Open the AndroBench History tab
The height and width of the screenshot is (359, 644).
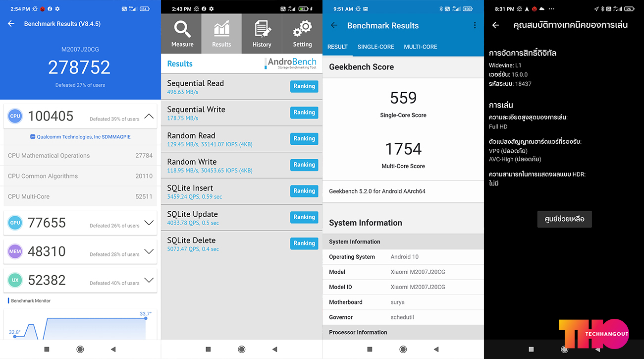pos(262,34)
